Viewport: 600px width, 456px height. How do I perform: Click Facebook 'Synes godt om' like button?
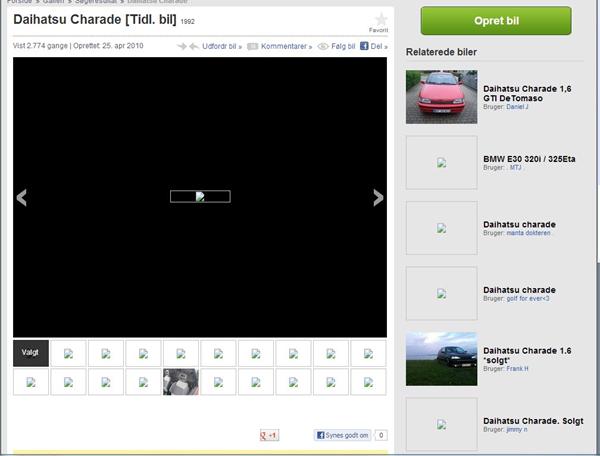tap(342, 435)
